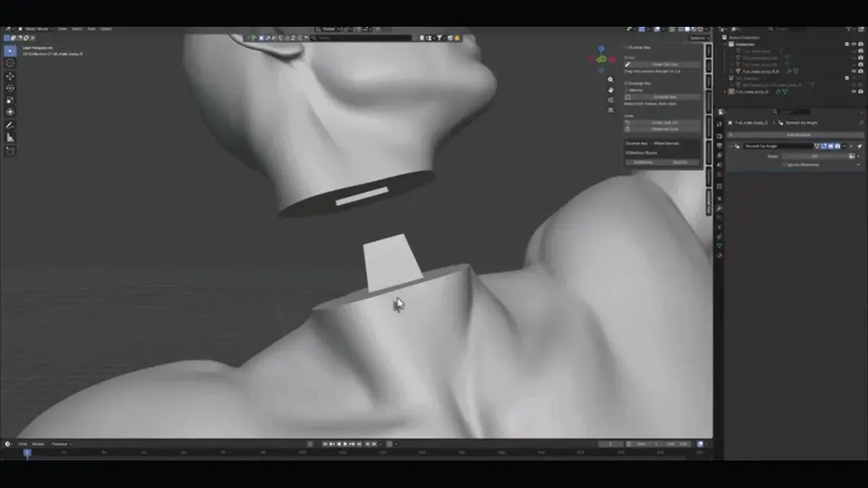Hide Full_male_body_B.B with its eye icon

coord(854,72)
